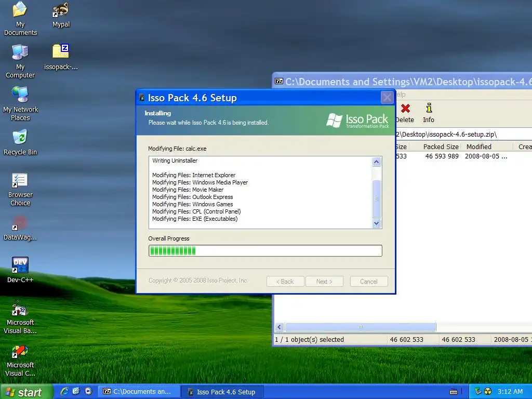Screen dimensions: 532x399
Task: Select the DataWag... desktop shortcut
Action: pos(20,228)
